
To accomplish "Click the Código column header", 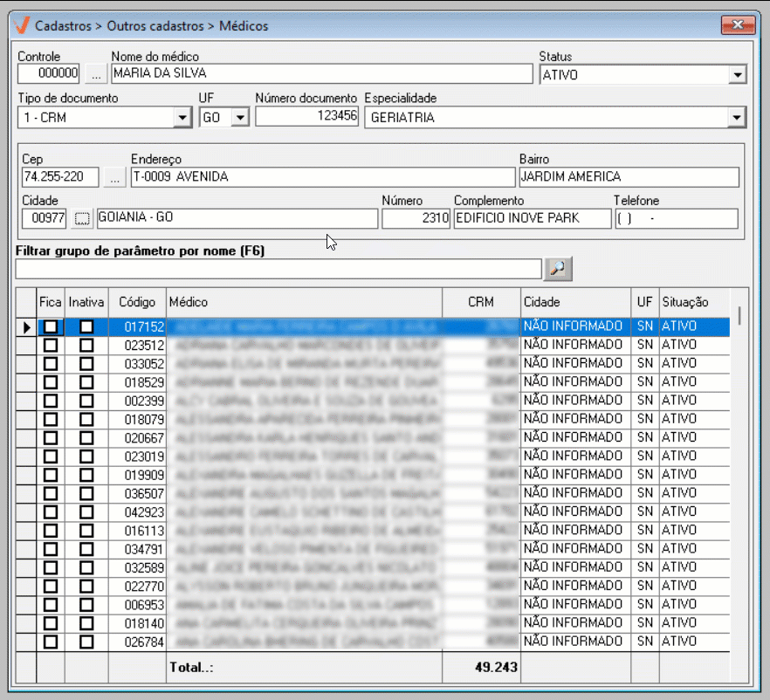I will tap(136, 302).
